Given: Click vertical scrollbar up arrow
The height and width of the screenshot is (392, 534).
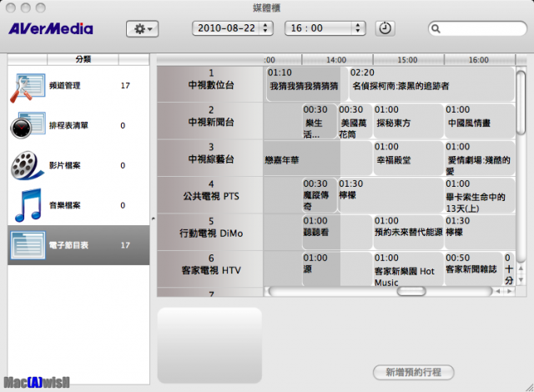Looking at the screenshot, I should click(521, 268).
